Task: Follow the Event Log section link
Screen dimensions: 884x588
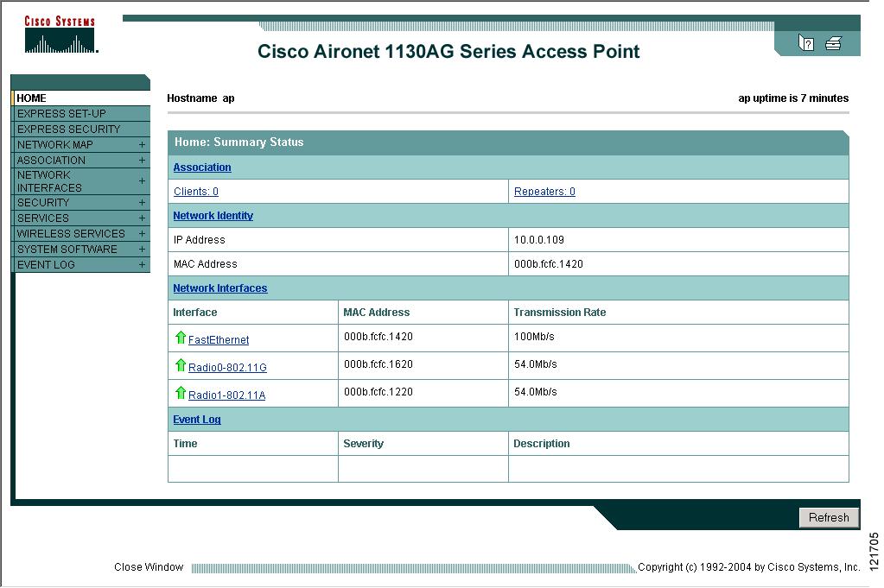Action: (197, 420)
